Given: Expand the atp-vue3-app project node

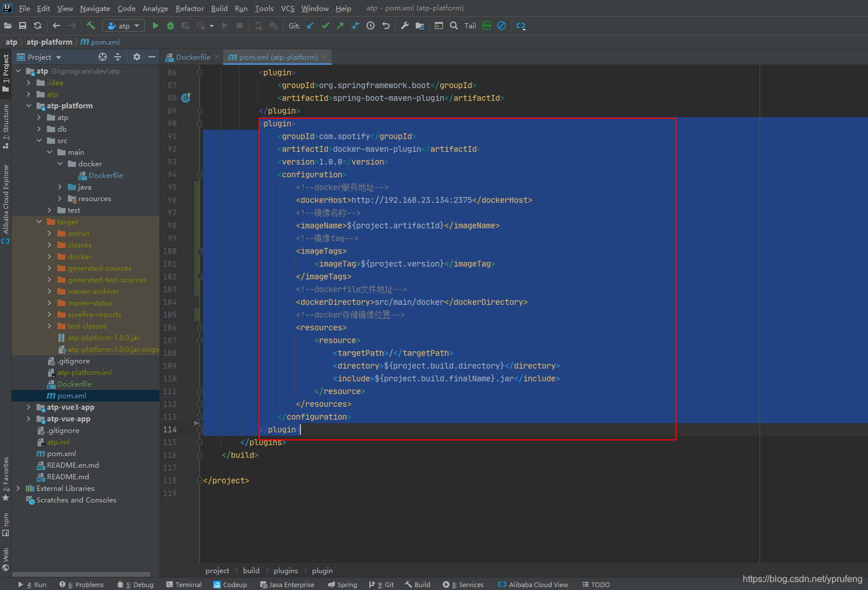Looking at the screenshot, I should coord(28,407).
